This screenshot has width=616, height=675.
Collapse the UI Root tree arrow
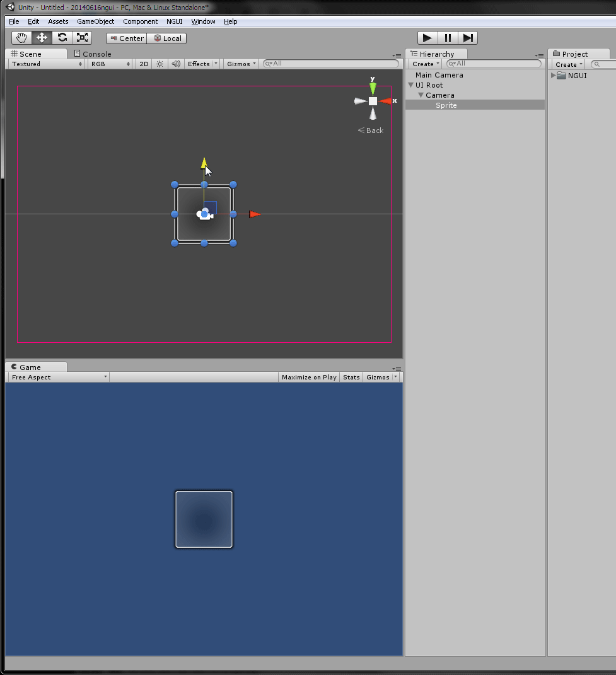click(x=411, y=85)
